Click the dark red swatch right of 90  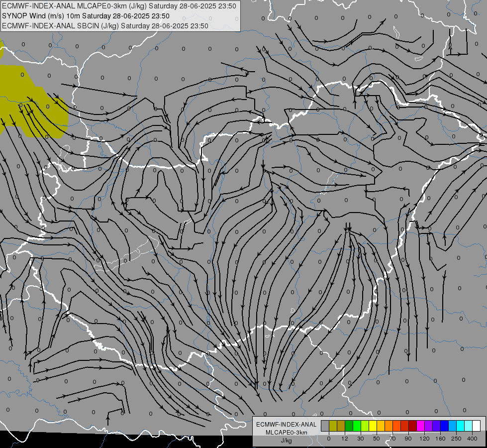tap(413, 426)
